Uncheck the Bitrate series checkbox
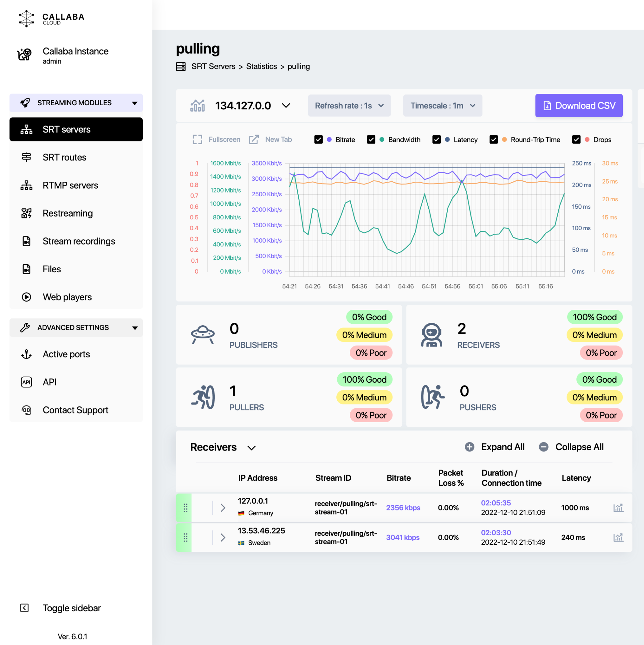The width and height of the screenshot is (644, 645). [319, 140]
